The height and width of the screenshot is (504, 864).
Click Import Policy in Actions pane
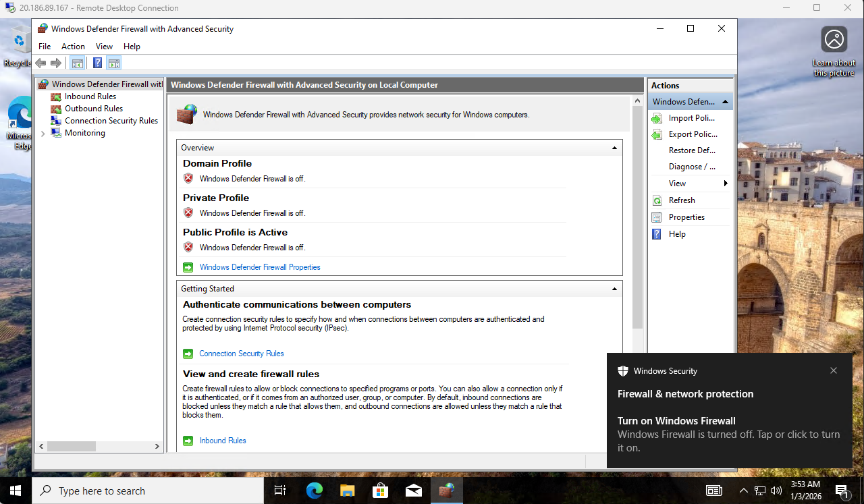pos(691,118)
